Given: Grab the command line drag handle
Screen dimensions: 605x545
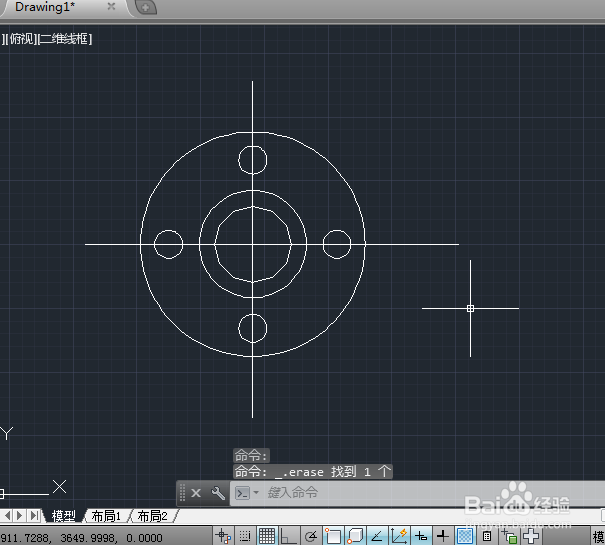Looking at the screenshot, I should point(183,493).
